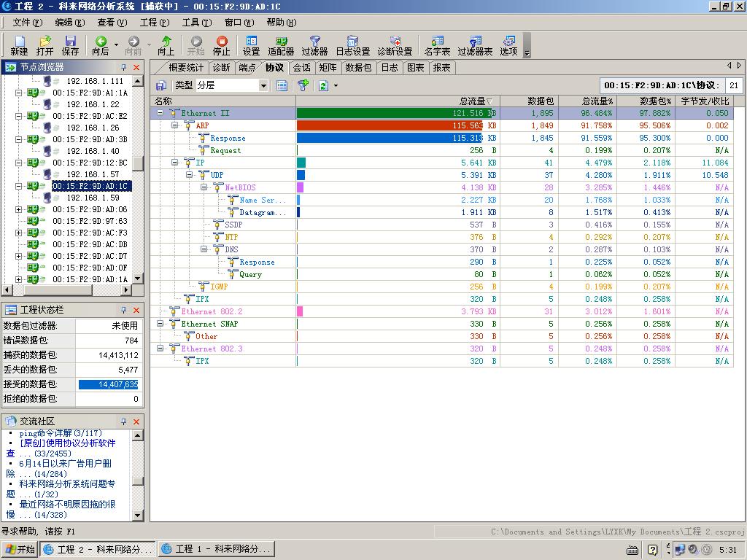Expand node 00:15:F2:9D:AD:06 in tree

pyautogui.click(x=19, y=210)
